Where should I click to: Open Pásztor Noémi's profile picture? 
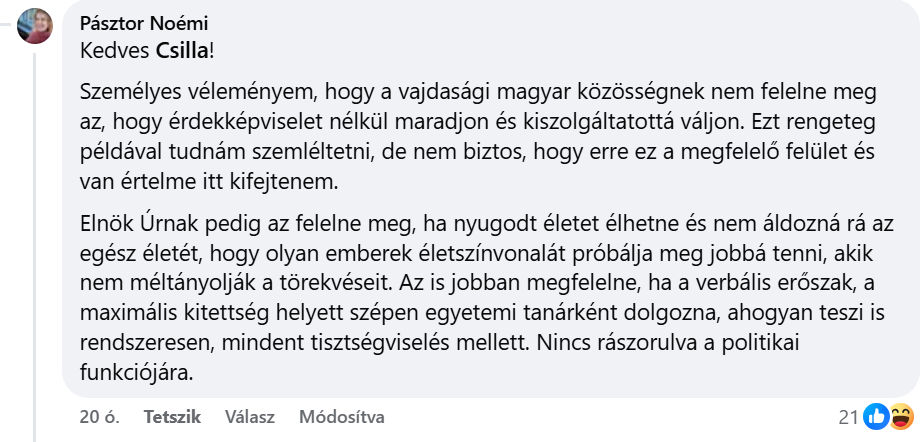[35, 25]
